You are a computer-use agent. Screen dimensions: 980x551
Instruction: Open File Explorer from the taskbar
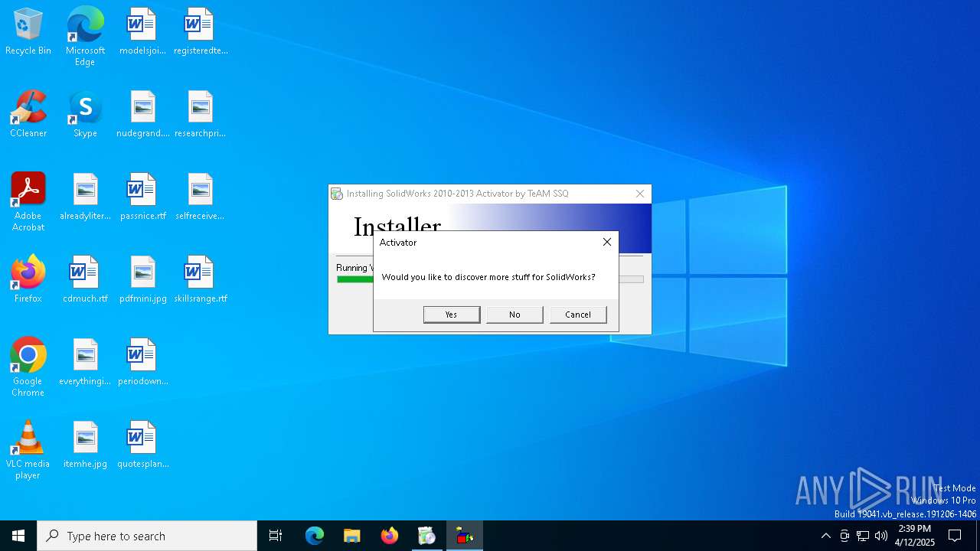coord(351,536)
